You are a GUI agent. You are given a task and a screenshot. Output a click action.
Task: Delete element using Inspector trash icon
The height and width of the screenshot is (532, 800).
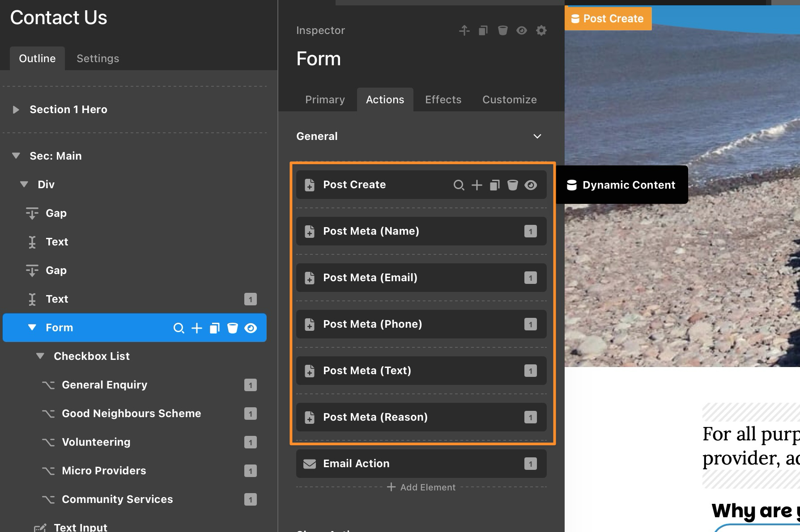click(503, 30)
